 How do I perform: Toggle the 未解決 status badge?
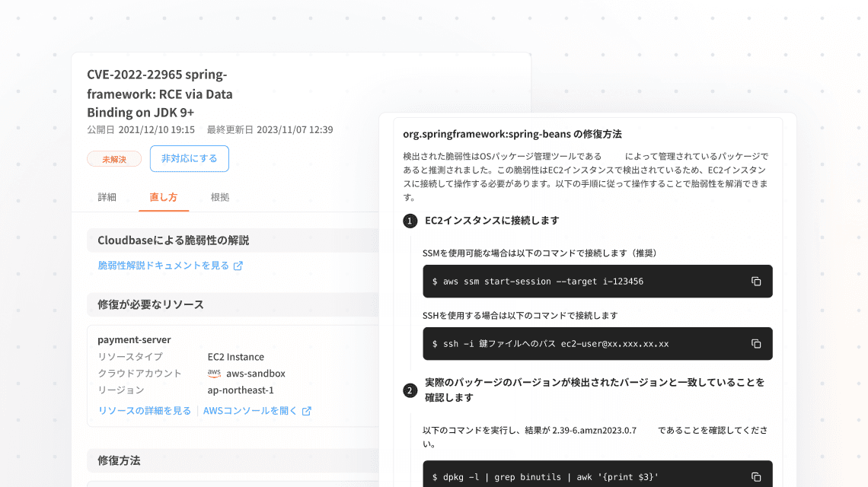114,159
